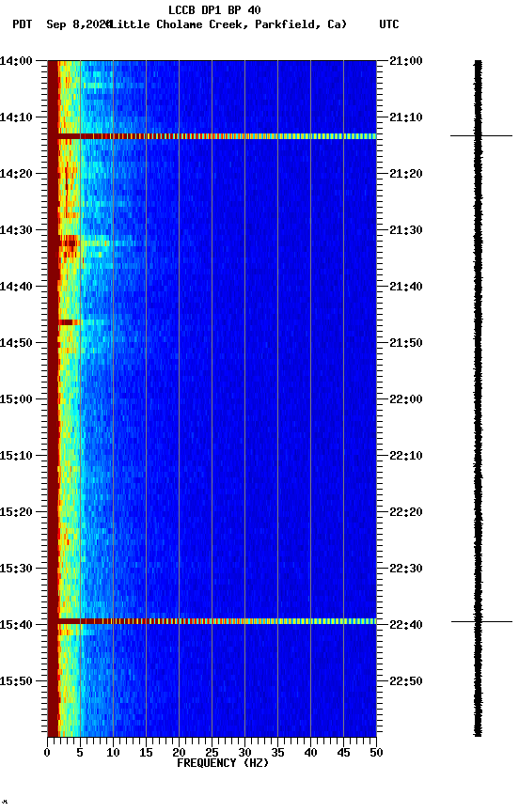Click the '15:40' PDT time label
The height and width of the screenshot is (812, 519).
pos(16,626)
